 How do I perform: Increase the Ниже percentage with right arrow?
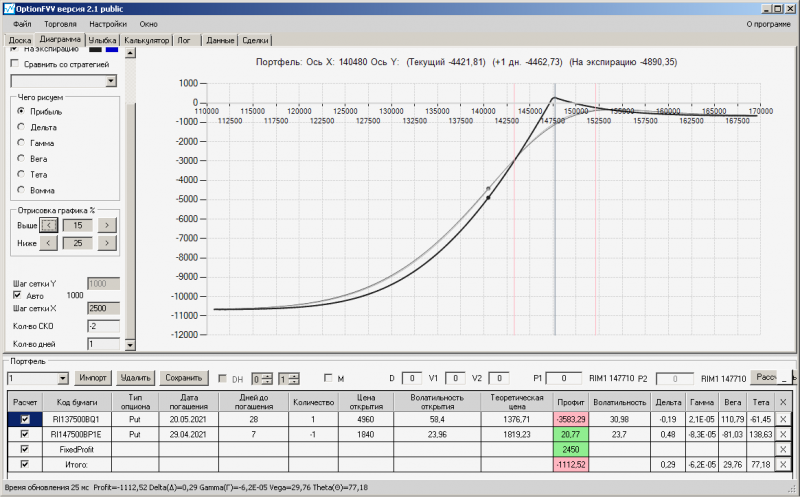[107, 242]
